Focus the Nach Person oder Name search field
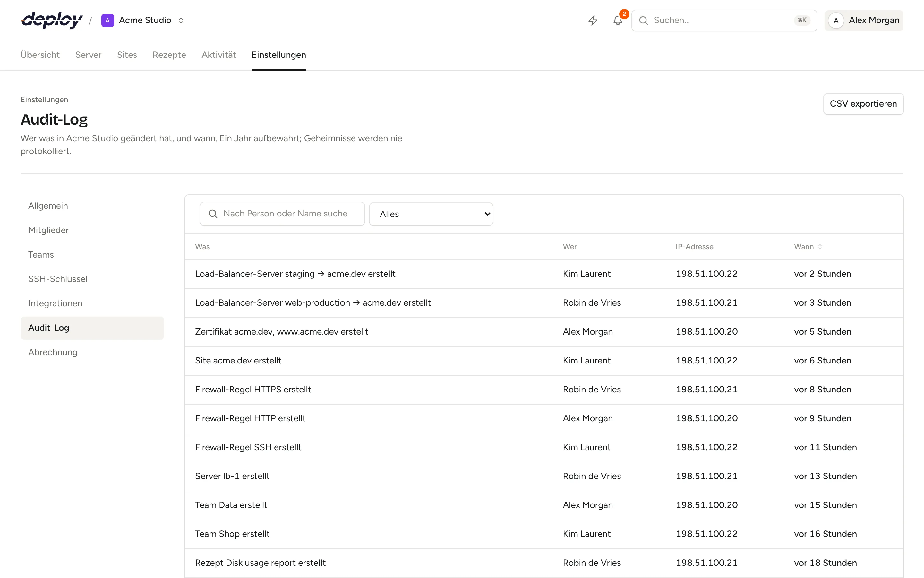Viewport: 924px width, 578px height. (x=282, y=214)
